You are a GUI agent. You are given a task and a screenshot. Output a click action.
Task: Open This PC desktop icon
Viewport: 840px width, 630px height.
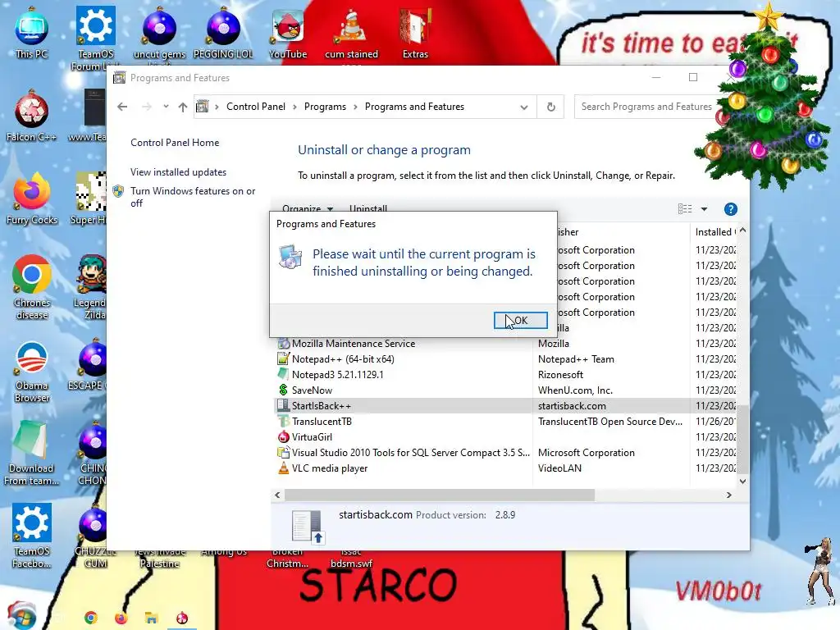(x=32, y=33)
